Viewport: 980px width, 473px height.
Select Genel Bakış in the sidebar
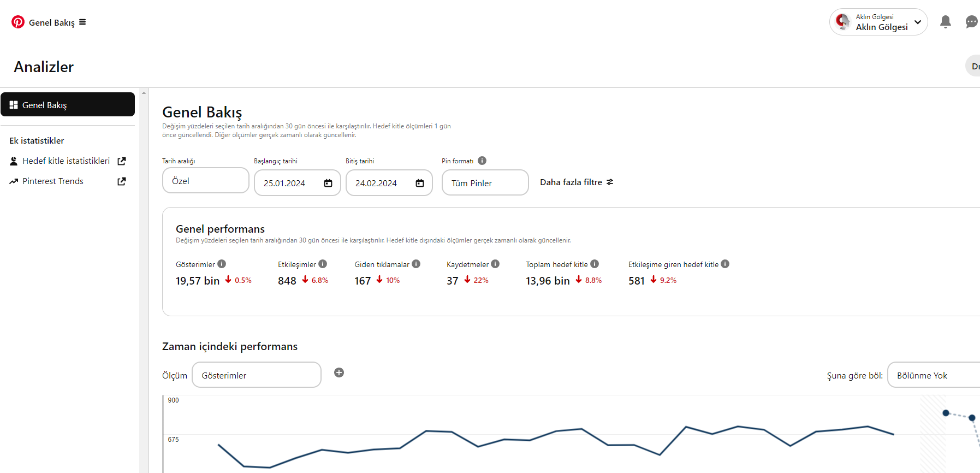[x=68, y=104]
